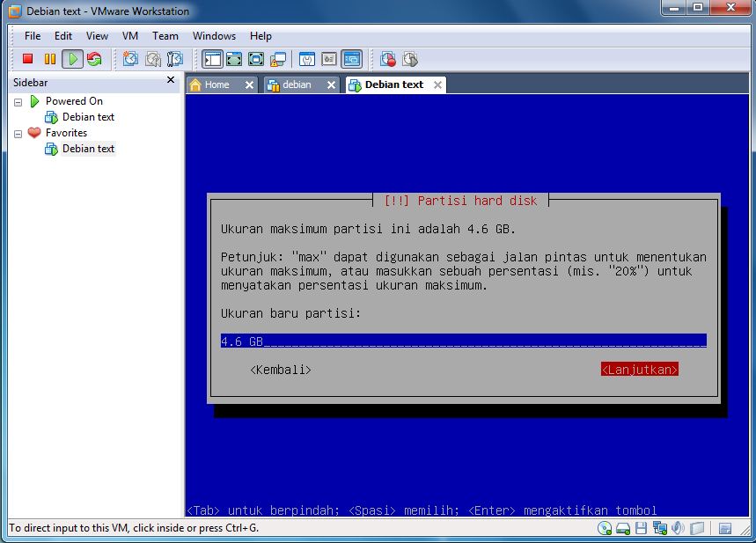Suspend the VM with the pause button
756x543 pixels.
tap(49, 59)
